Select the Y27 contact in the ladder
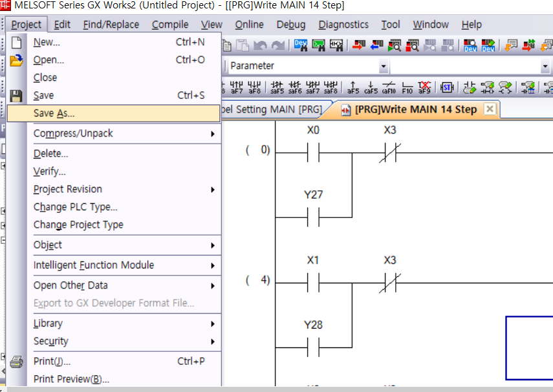553x392 pixels. pos(313,217)
